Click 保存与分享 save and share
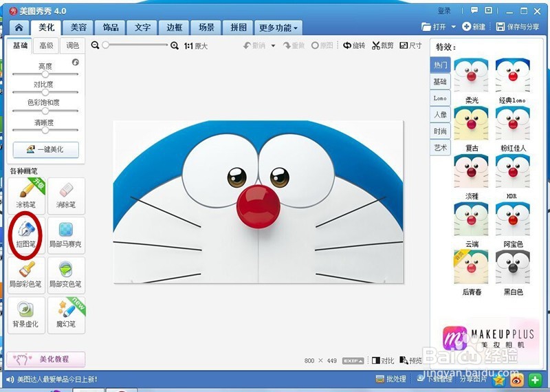Image resolution: width=550 pixels, height=392 pixels. pyautogui.click(x=518, y=27)
